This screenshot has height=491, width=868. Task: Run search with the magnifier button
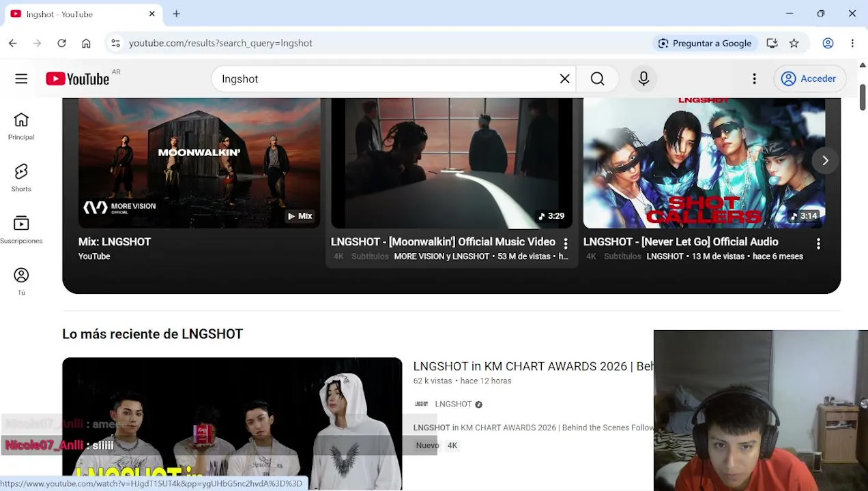pos(597,79)
